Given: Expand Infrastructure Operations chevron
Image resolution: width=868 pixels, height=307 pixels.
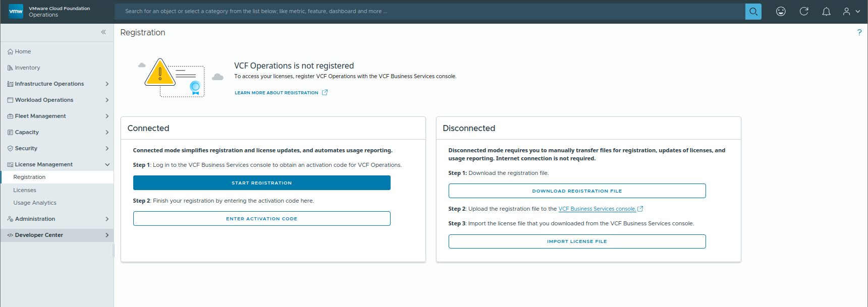Looking at the screenshot, I should pyautogui.click(x=107, y=84).
